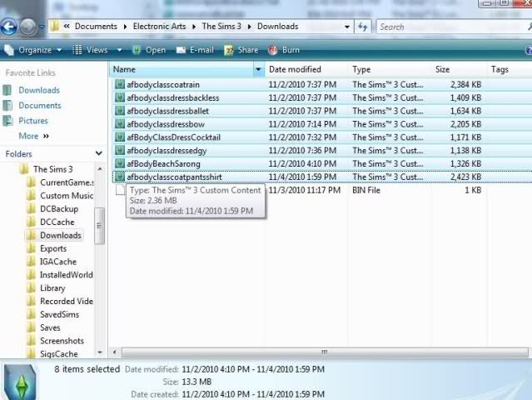Click the Open toolbar button
The height and width of the screenshot is (400, 532).
(x=149, y=50)
